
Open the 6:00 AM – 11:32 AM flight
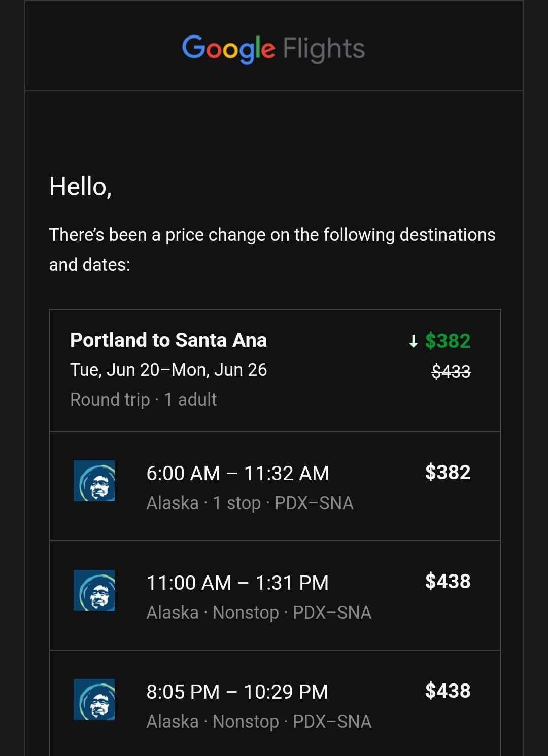[x=237, y=474]
